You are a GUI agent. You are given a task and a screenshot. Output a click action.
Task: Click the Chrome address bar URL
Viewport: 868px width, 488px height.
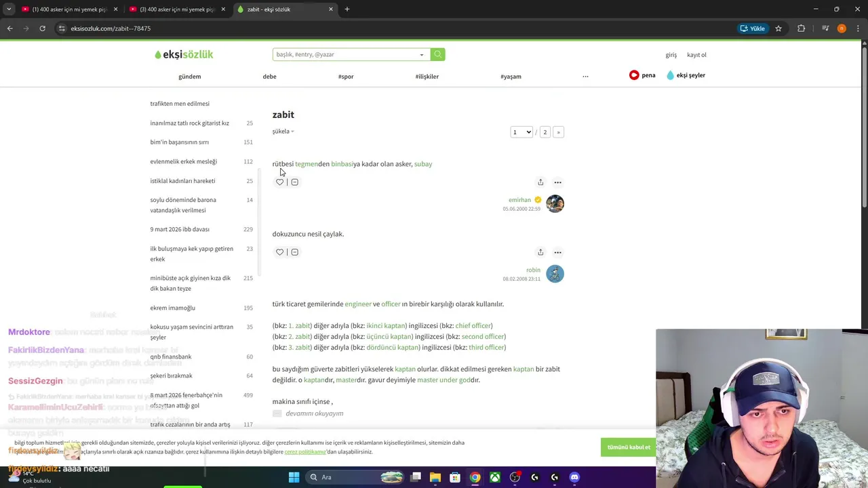click(111, 28)
